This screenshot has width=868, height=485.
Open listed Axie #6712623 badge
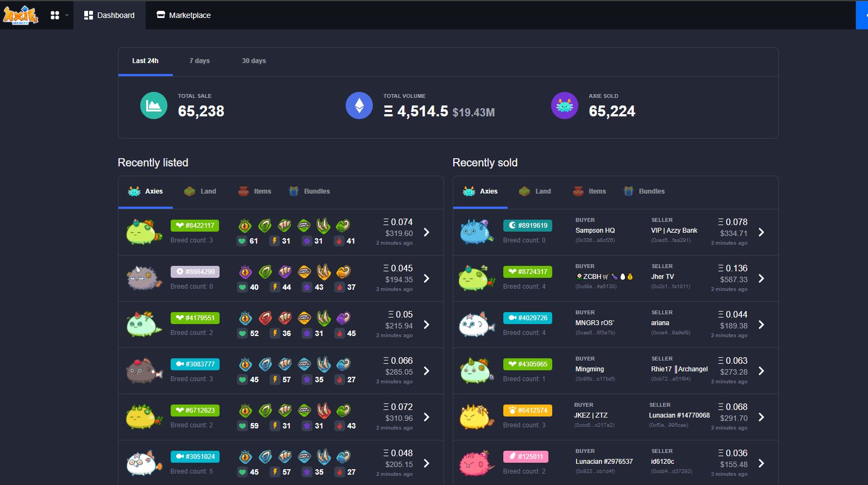[195, 411]
